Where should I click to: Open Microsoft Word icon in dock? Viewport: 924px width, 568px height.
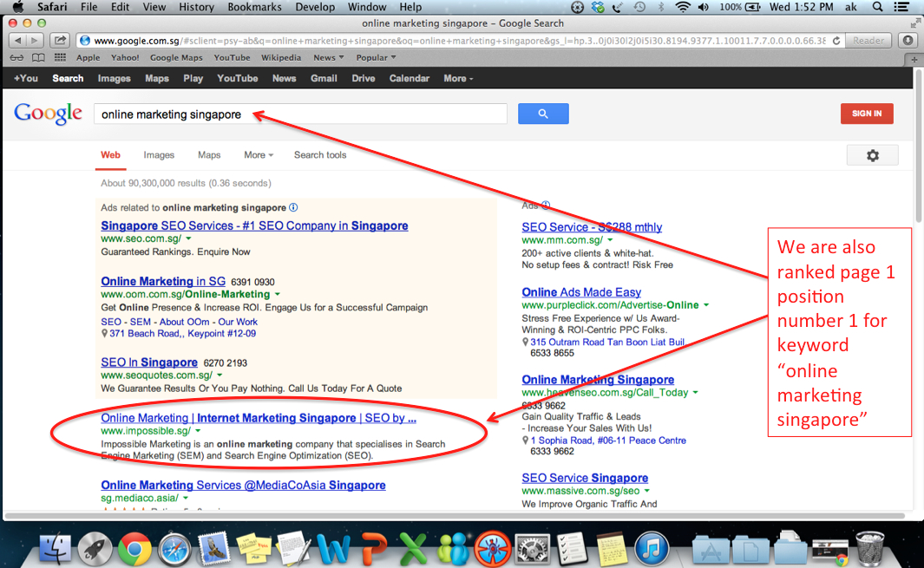[333, 549]
